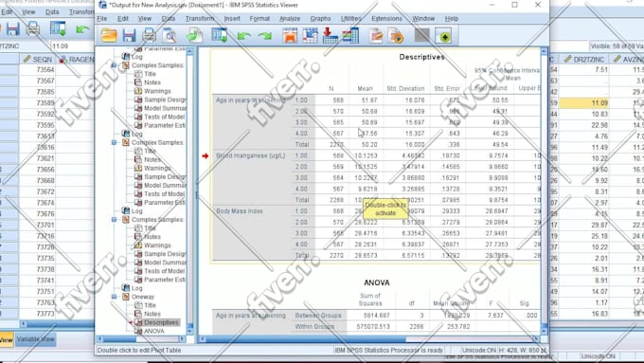644x363 pixels.
Task: Click the Go to Variable red arrow icon
Action: (330, 35)
